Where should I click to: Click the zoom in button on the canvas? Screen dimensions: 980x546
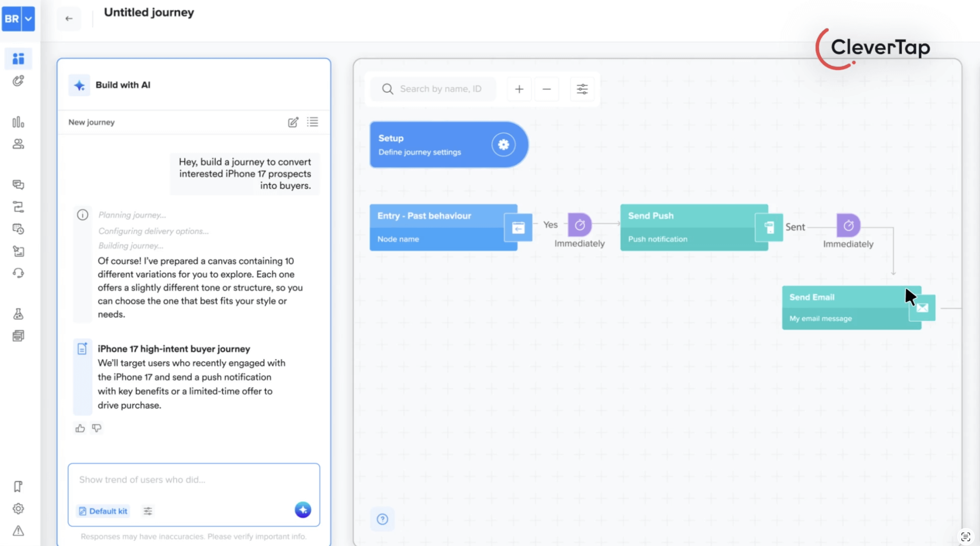[x=519, y=89]
